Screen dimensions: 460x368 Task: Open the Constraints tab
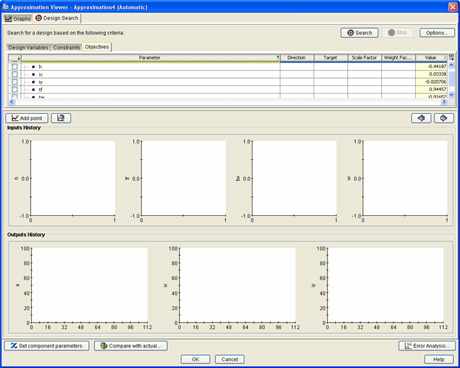(66, 47)
